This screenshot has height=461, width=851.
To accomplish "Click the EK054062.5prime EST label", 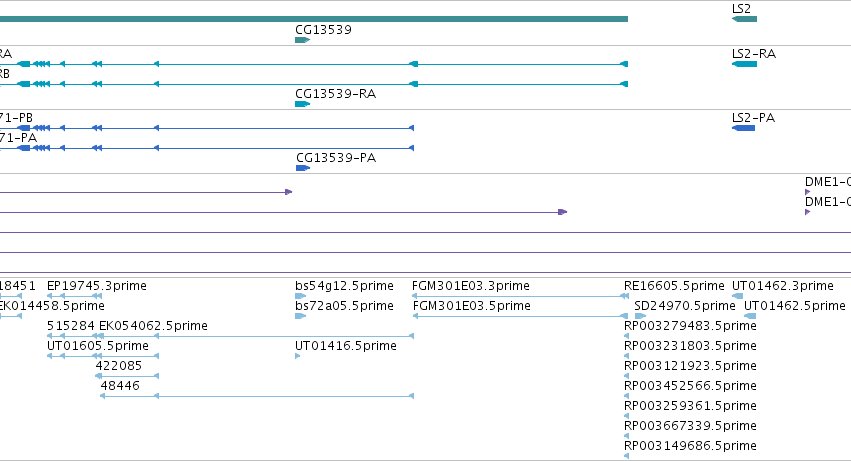I will pos(153,326).
